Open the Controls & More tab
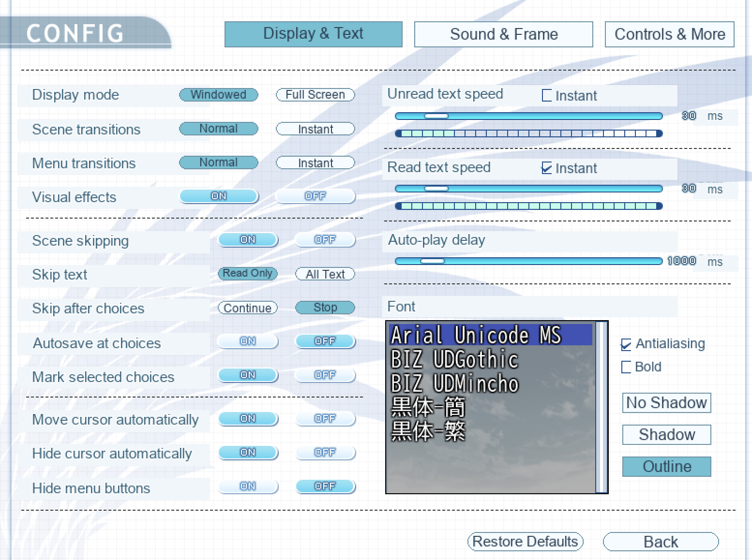Viewport: 752px width, 560px height. (x=669, y=34)
